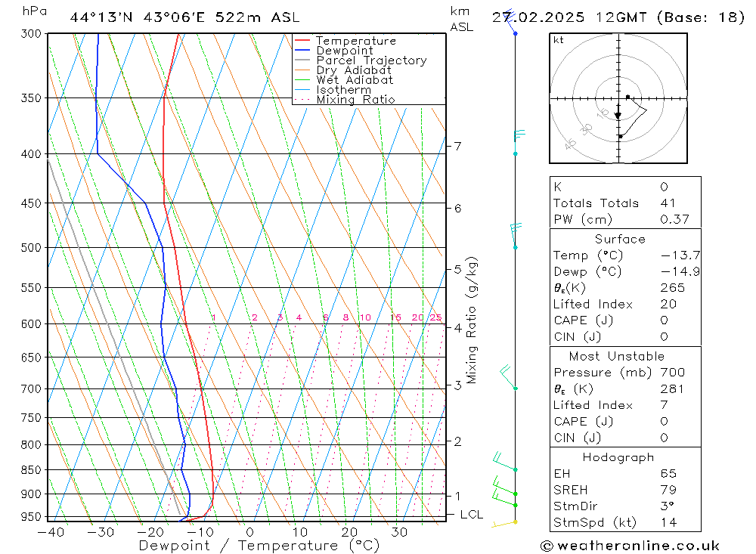Click the StmSpd (kt) value 14
Image resolution: width=756 pixels, height=554 pixels.
tap(668, 523)
